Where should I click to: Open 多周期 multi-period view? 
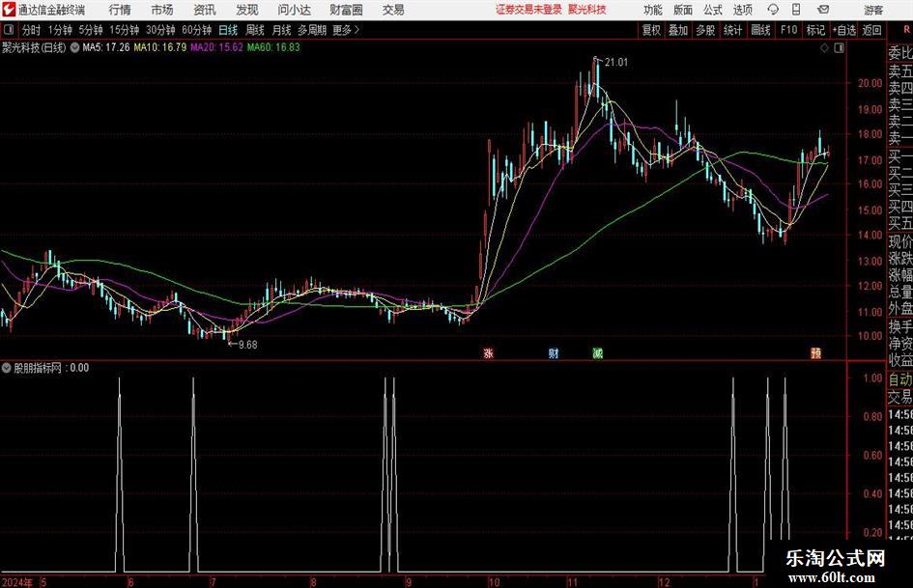[312, 30]
